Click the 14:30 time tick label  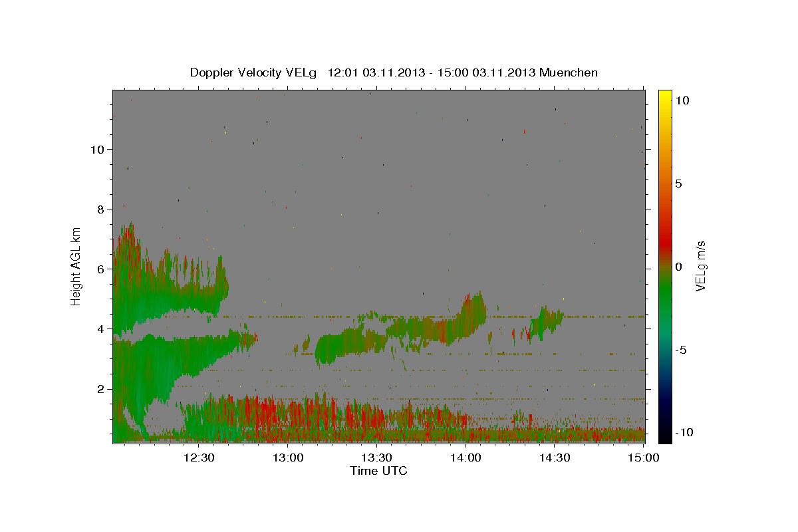pyautogui.click(x=554, y=458)
